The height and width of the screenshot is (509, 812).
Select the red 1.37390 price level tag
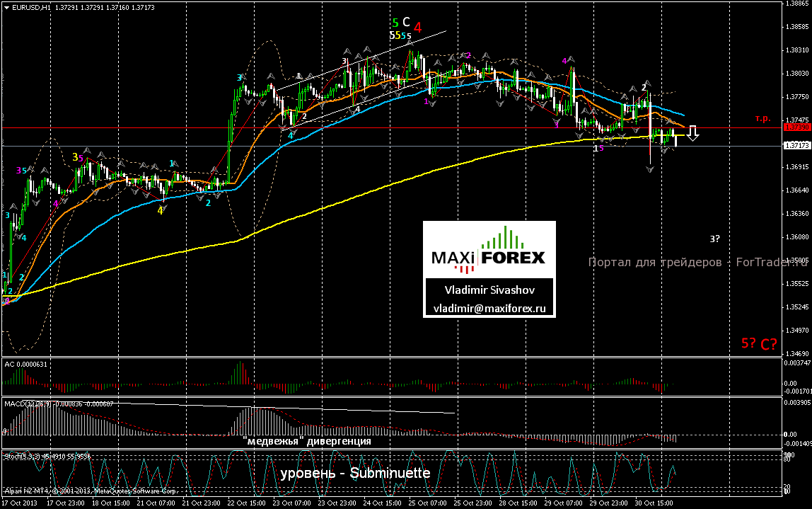pyautogui.click(x=796, y=128)
